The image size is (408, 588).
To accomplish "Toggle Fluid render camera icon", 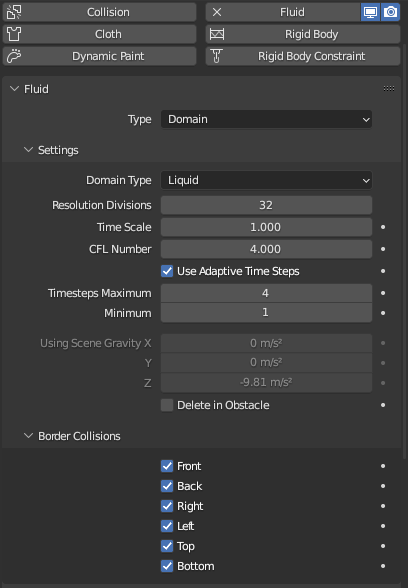I will click(x=390, y=12).
